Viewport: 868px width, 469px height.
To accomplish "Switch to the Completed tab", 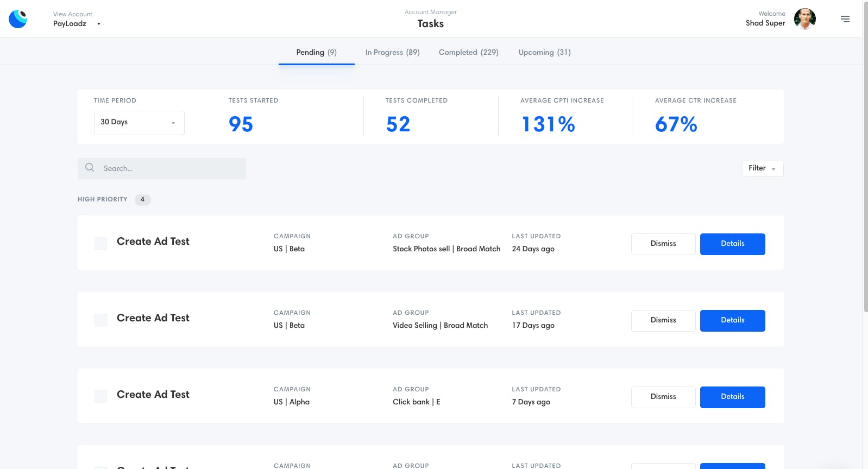I will (468, 53).
